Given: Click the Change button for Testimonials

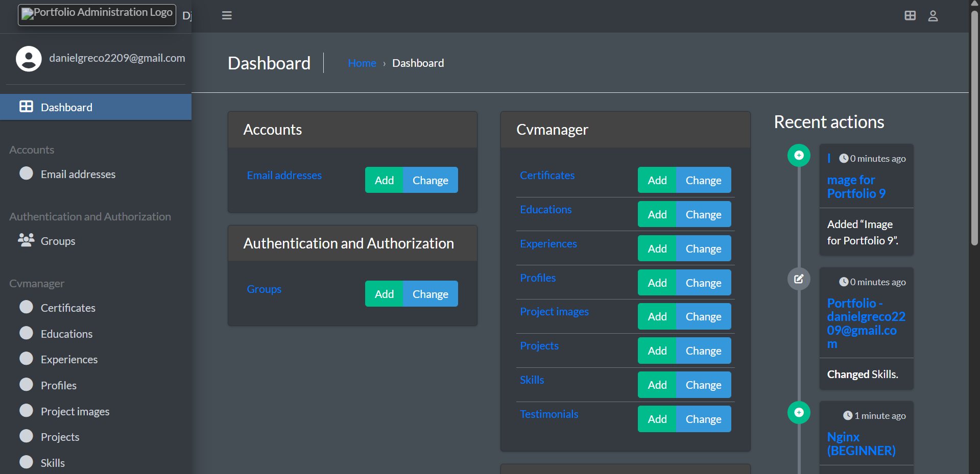Looking at the screenshot, I should tap(703, 419).
